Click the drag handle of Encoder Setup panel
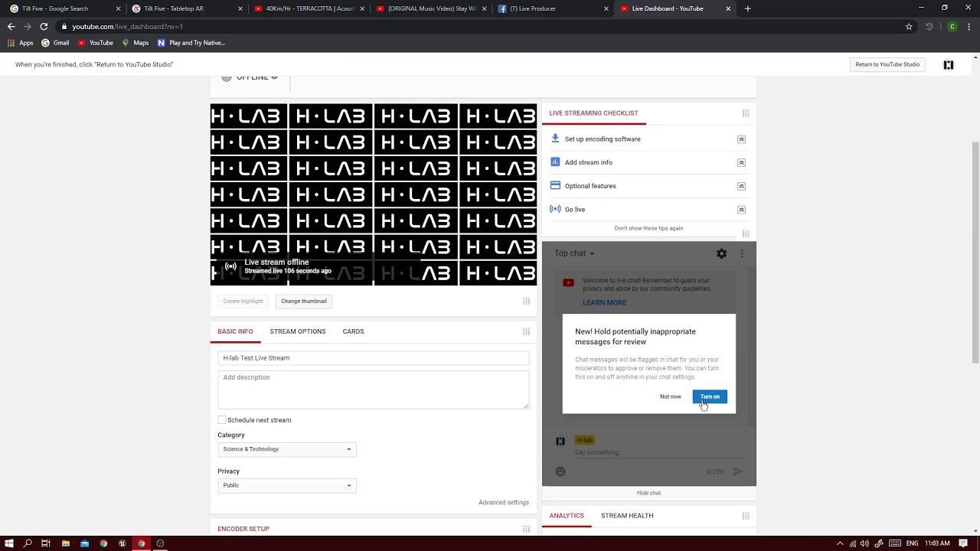Image resolution: width=980 pixels, height=551 pixels. tap(526, 529)
